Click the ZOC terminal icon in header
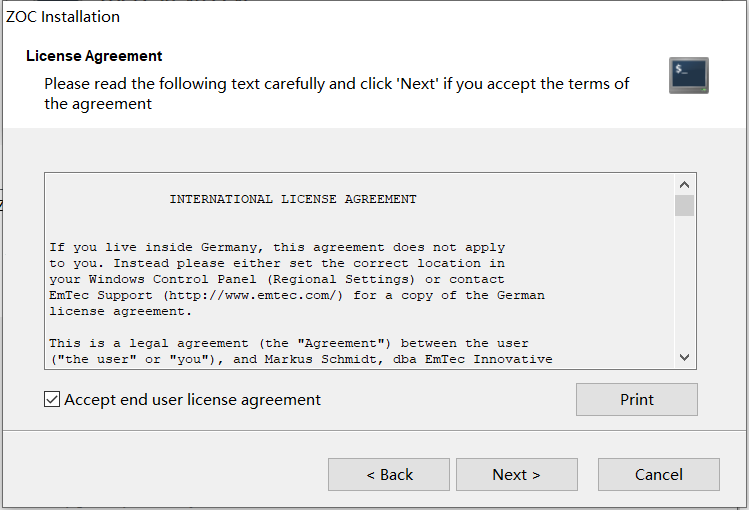The width and height of the screenshot is (749, 510). pyautogui.click(x=688, y=75)
